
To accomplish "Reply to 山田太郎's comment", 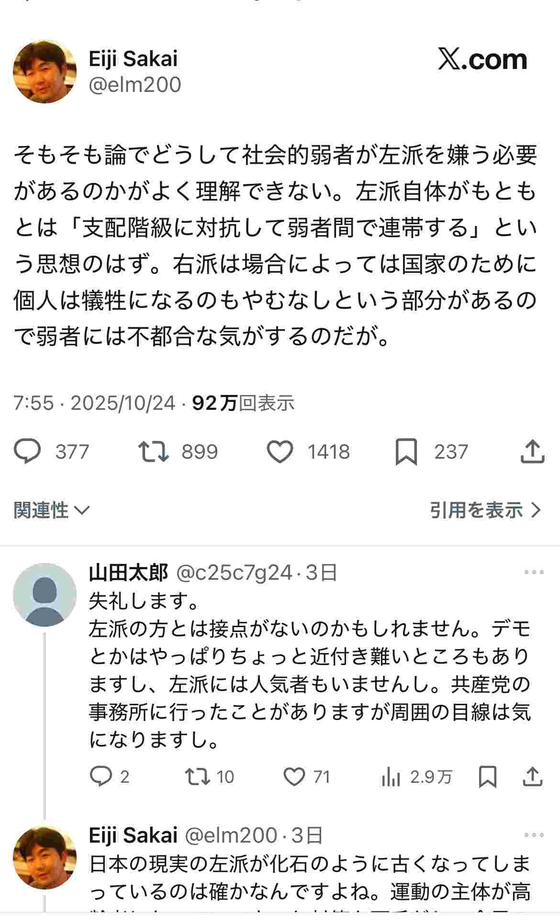I will point(101,777).
